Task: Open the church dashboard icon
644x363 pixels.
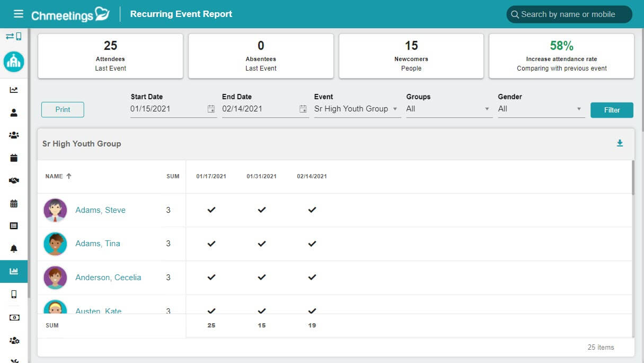Action: coord(13,61)
